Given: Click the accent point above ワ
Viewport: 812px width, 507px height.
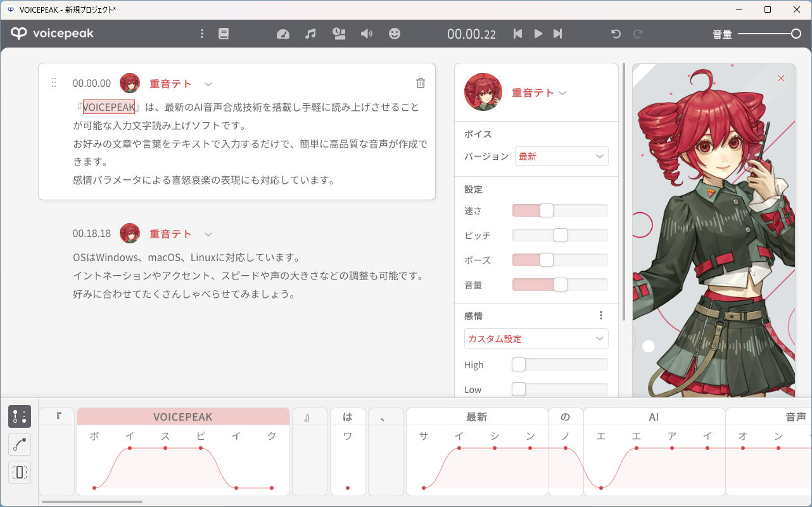Looking at the screenshot, I should pyautogui.click(x=348, y=487).
